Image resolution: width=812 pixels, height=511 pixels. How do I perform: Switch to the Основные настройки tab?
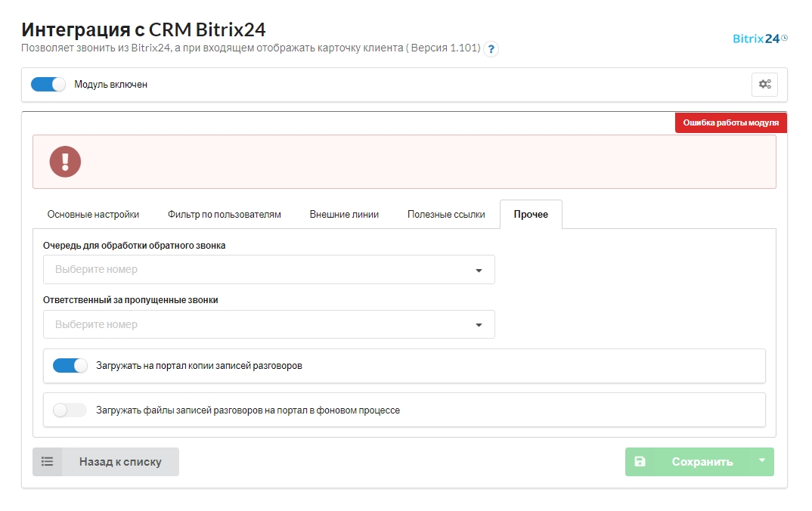(93, 215)
